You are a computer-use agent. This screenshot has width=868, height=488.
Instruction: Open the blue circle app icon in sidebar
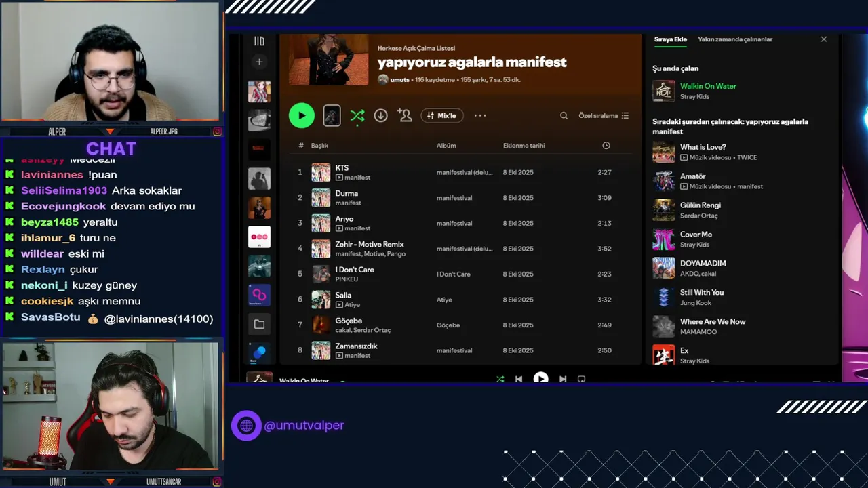pos(259,352)
